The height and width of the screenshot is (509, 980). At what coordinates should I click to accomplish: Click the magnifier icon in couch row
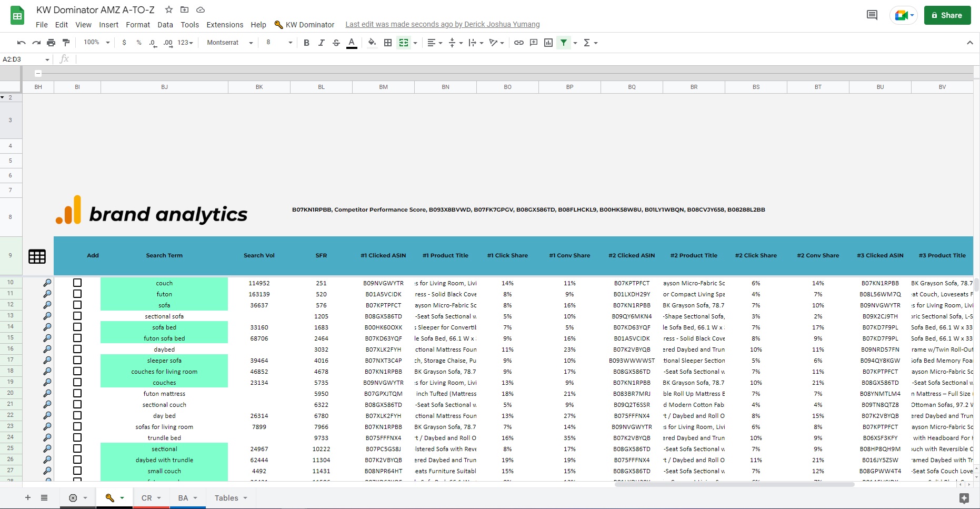click(x=47, y=283)
